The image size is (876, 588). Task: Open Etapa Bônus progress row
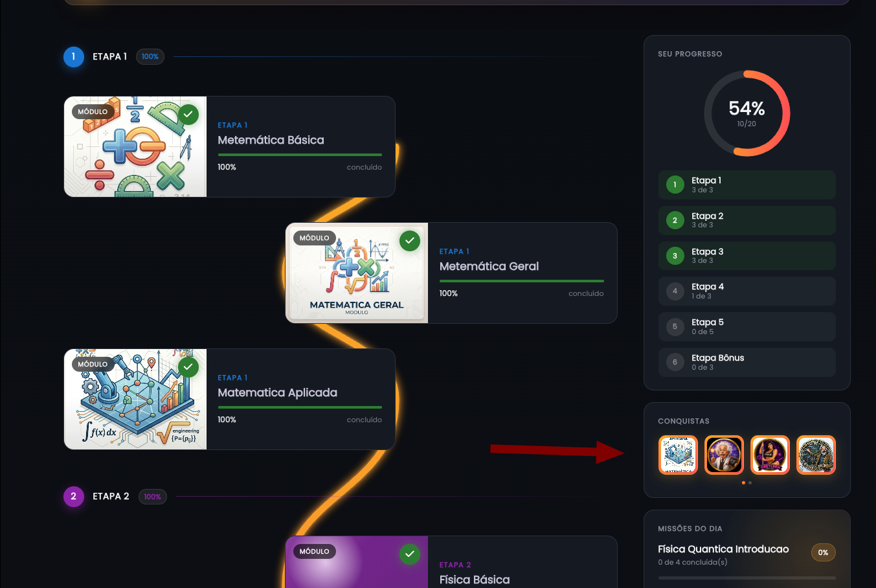747,362
